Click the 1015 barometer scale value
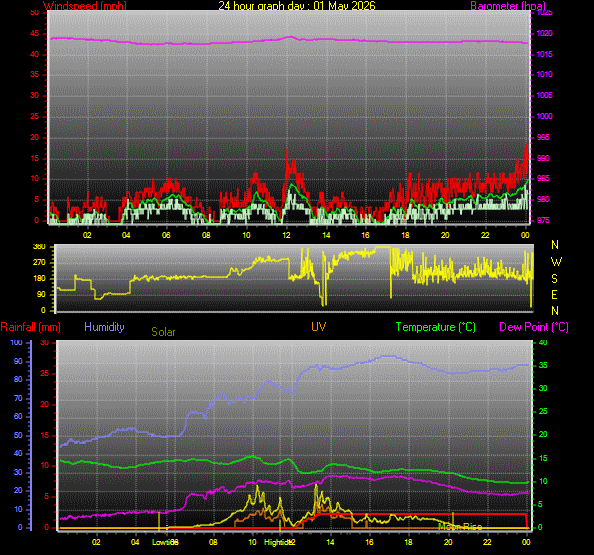 (545, 54)
